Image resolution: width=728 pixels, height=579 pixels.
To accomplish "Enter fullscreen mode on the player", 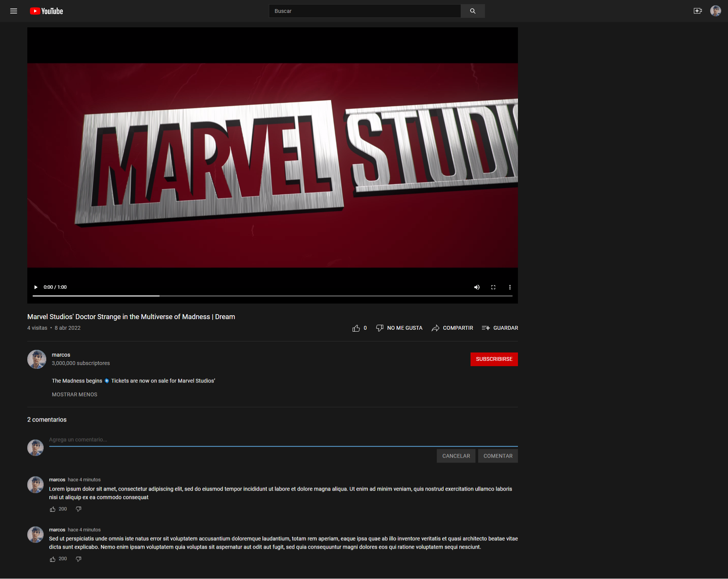I will (x=493, y=287).
